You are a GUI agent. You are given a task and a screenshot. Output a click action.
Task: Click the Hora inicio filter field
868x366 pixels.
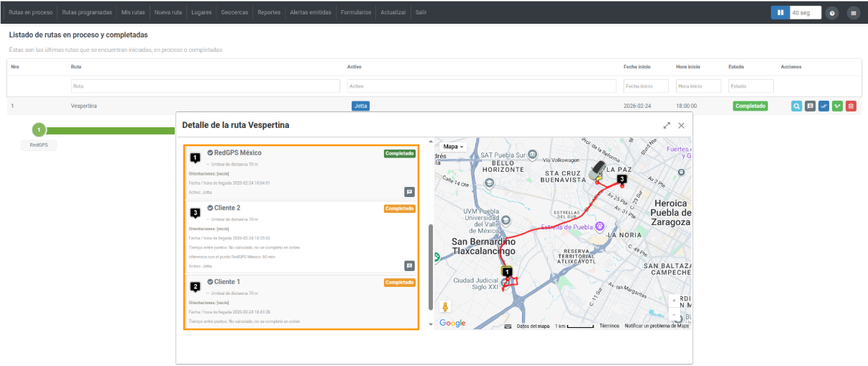(x=698, y=86)
